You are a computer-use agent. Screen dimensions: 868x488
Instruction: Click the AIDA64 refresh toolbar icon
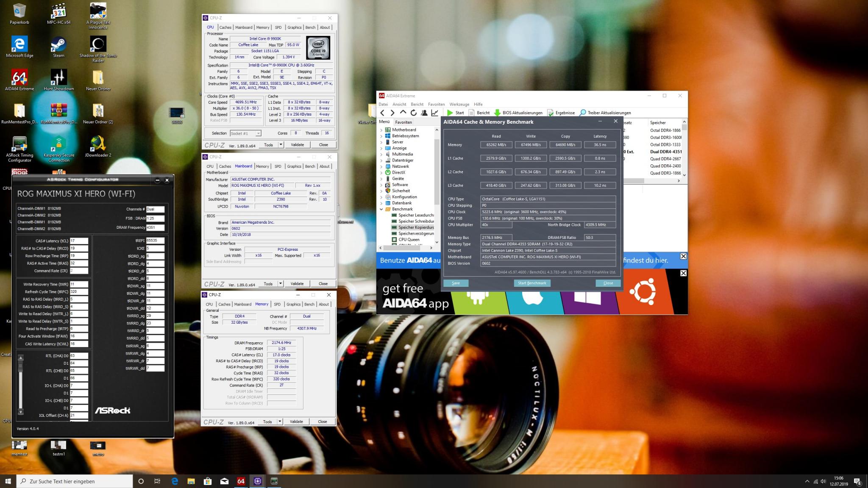(x=413, y=113)
